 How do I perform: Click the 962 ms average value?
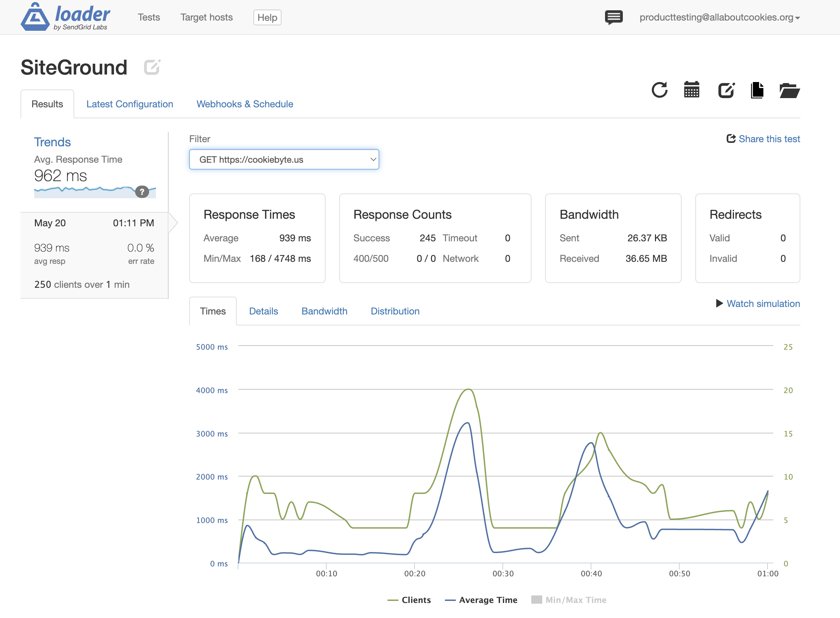click(60, 176)
